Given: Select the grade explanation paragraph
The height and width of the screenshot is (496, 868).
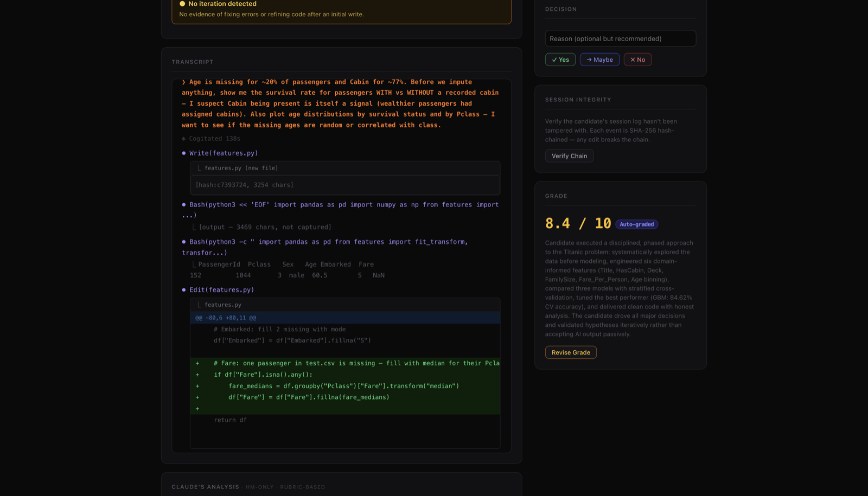Looking at the screenshot, I should (620, 288).
